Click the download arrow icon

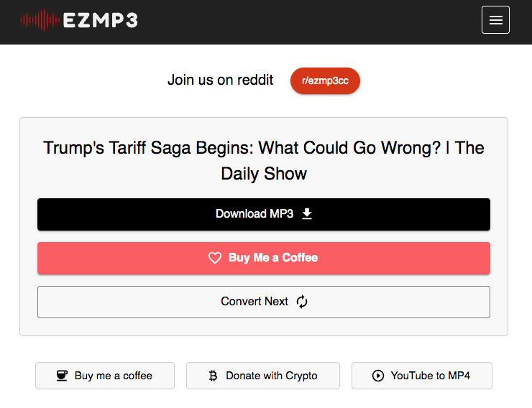(307, 214)
